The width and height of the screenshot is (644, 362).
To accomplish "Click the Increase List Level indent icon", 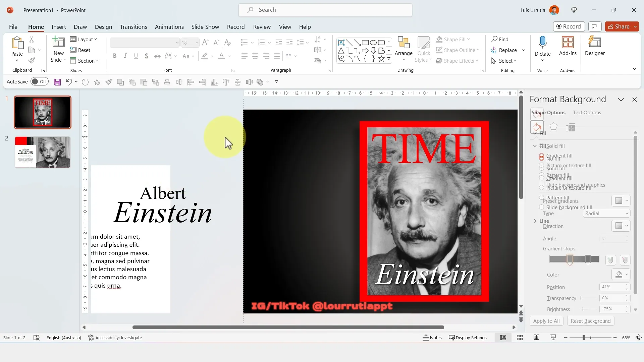I will click(289, 43).
